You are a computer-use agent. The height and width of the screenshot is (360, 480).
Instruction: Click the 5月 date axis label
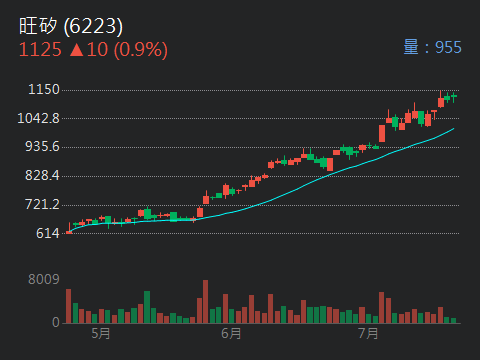tap(101, 333)
